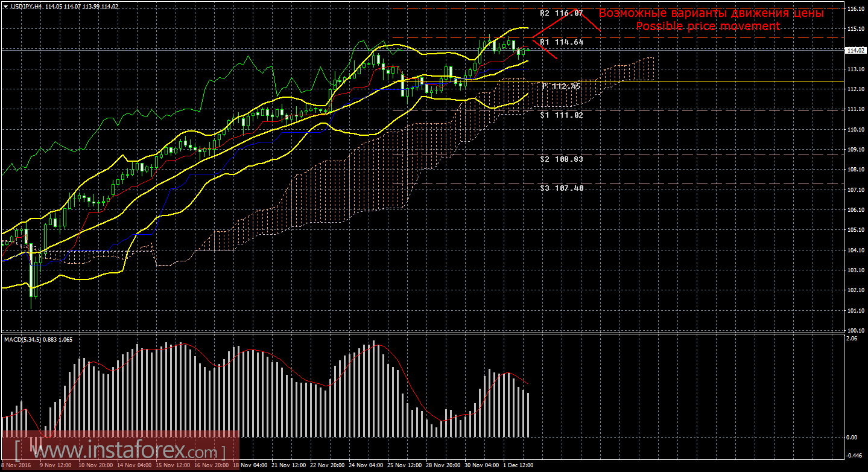This screenshot has width=868, height=472.
Task: Select the R1 114.64 resistance level label
Action: [561, 42]
